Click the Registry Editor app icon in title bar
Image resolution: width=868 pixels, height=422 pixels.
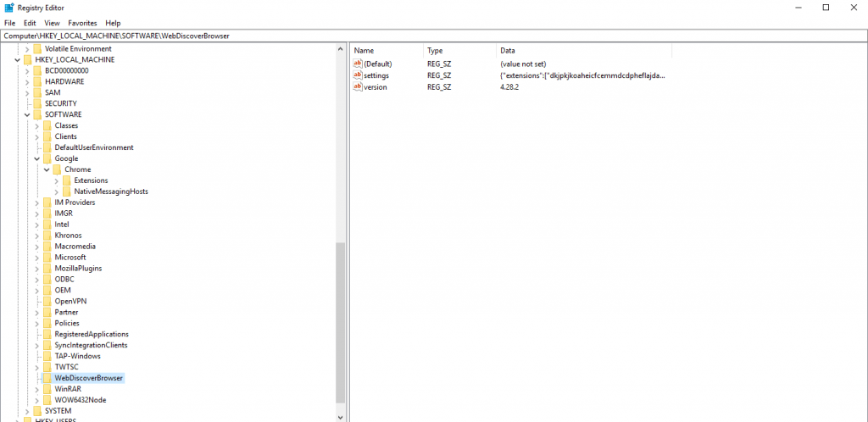9,8
